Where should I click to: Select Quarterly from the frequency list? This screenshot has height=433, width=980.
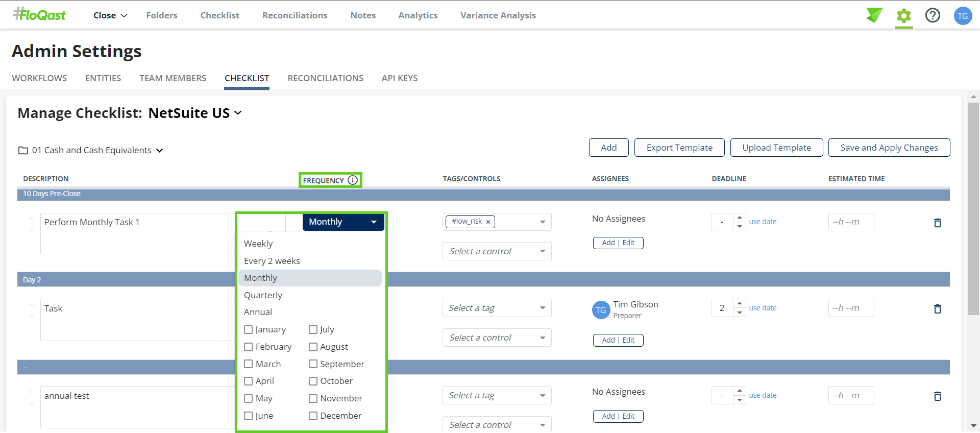click(263, 295)
